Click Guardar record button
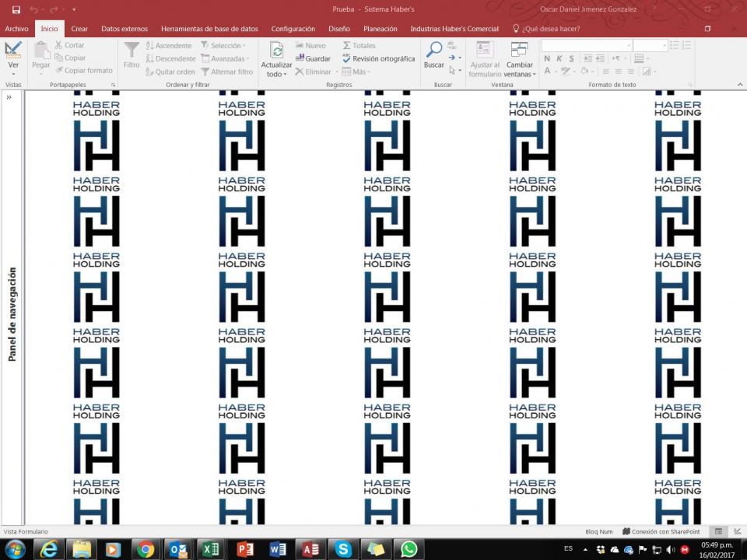747x560 pixels. [313, 58]
